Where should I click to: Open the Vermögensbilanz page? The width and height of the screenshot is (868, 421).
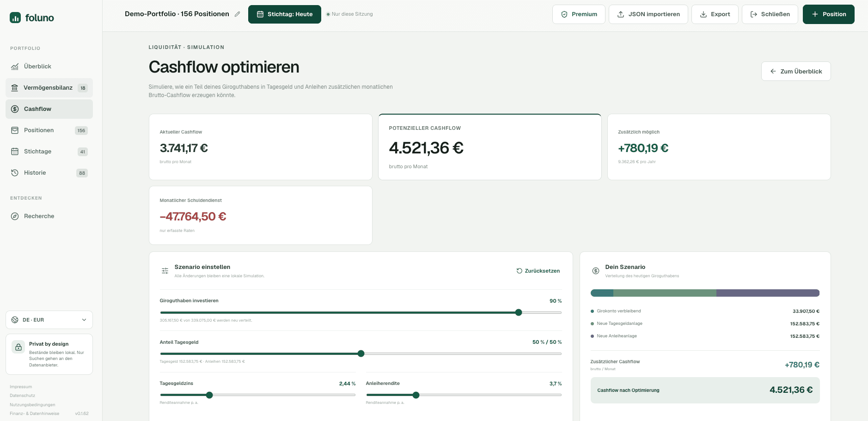click(x=49, y=88)
